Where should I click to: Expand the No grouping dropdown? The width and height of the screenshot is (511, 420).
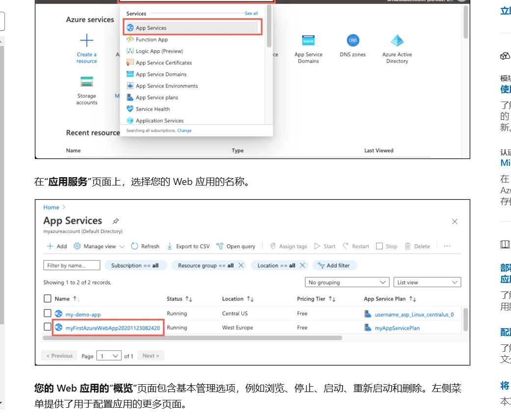coord(347,282)
